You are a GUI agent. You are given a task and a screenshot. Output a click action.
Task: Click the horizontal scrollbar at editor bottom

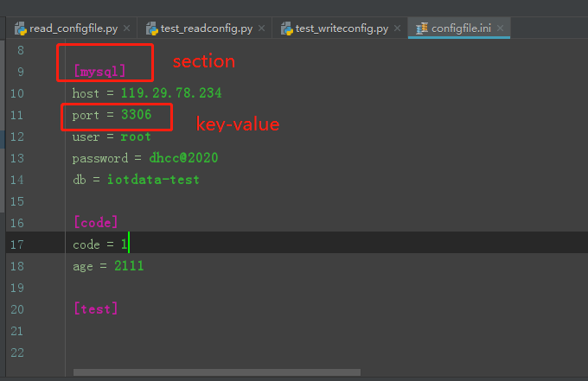click(217, 372)
